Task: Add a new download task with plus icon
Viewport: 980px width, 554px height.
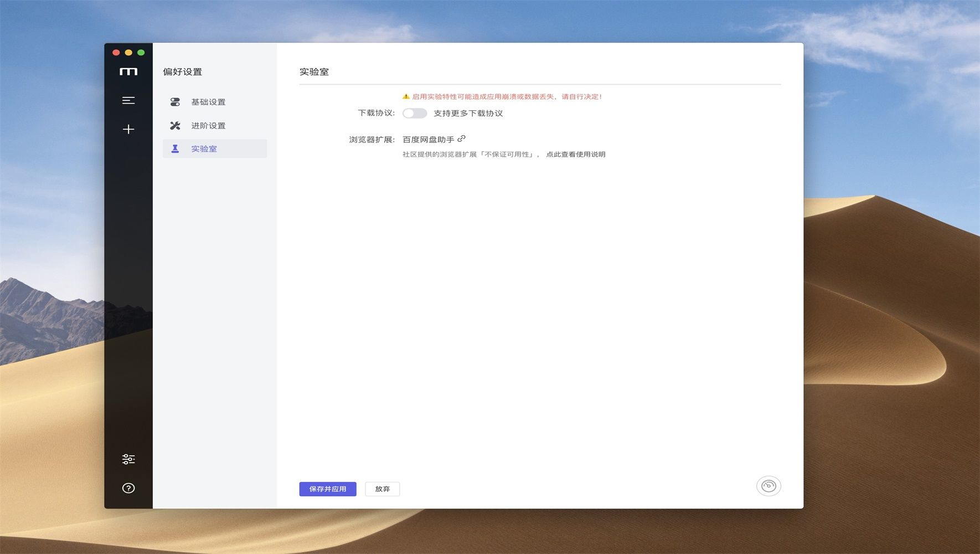Action: (x=128, y=129)
